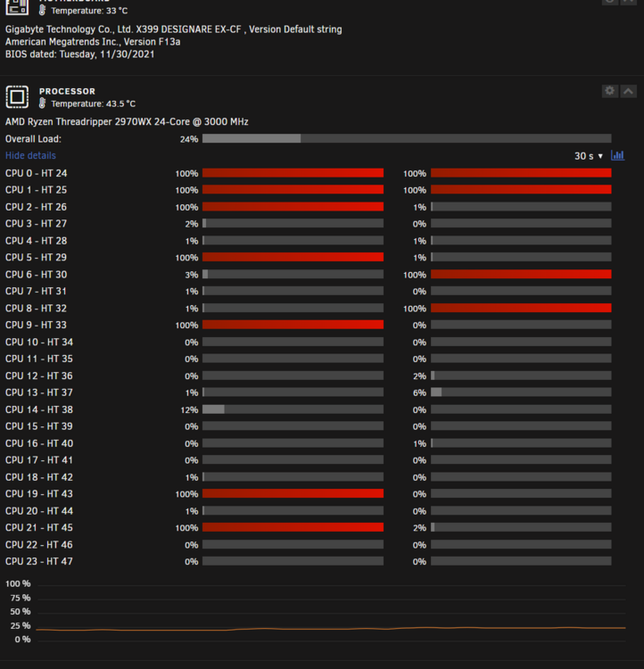The width and height of the screenshot is (644, 669).
Task: Click the CPU 21 load bar
Action: click(293, 527)
